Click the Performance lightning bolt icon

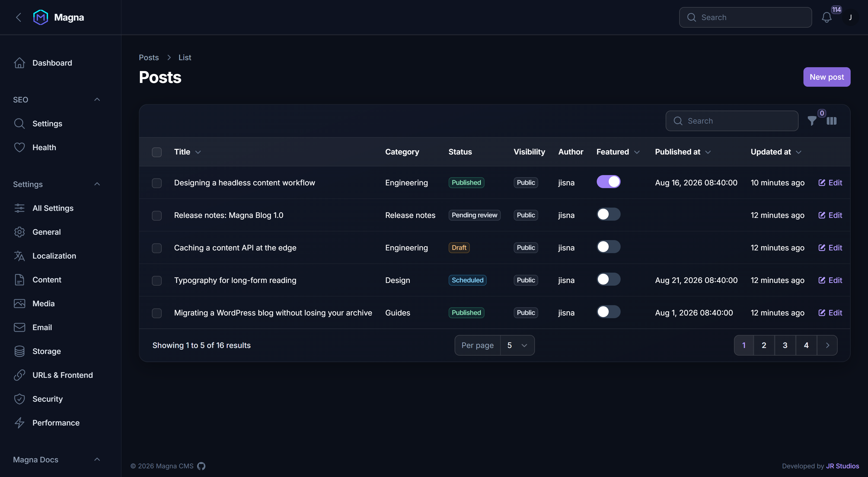click(20, 423)
